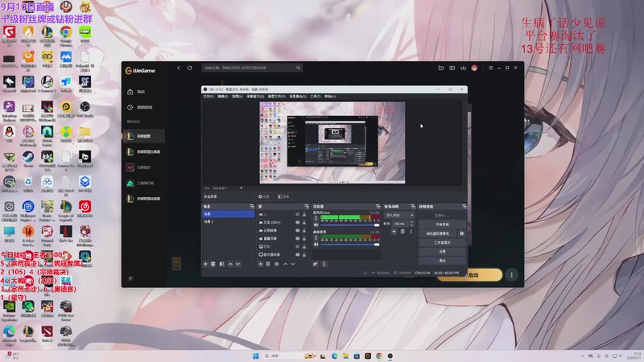Open OBS 视图(V) menu

pos(237,97)
